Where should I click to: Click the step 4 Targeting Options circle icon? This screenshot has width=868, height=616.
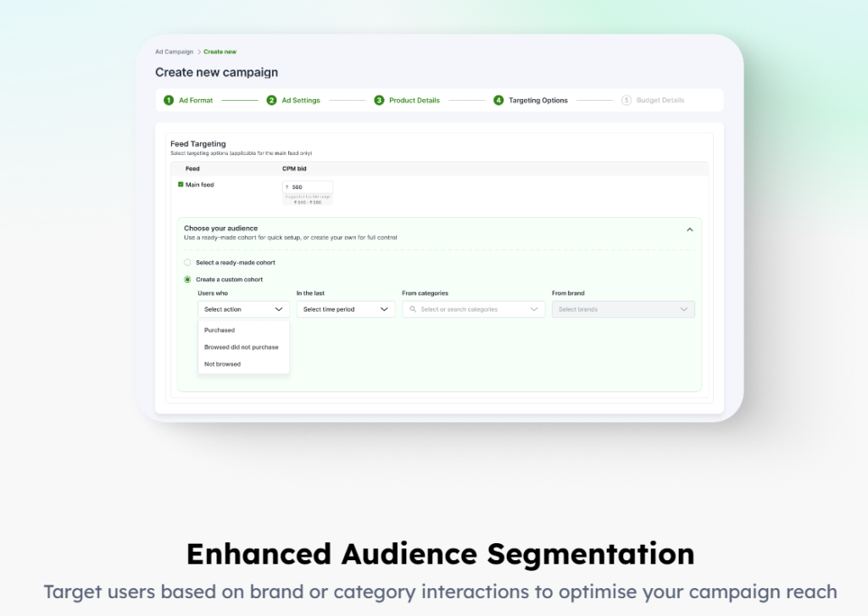tap(498, 100)
